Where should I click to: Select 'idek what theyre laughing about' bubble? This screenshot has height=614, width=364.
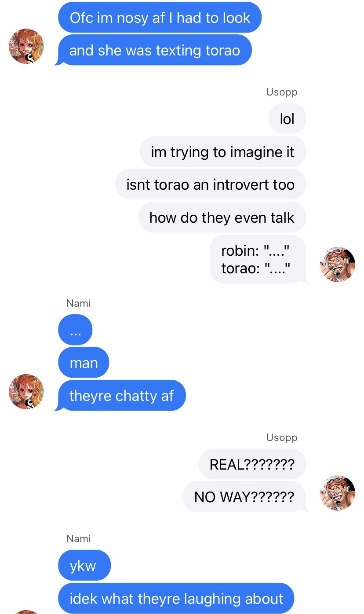(x=176, y=599)
